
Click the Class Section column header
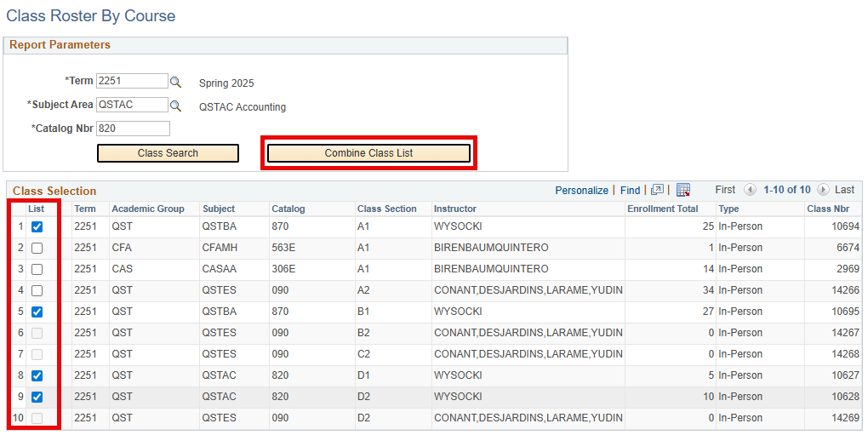387,209
